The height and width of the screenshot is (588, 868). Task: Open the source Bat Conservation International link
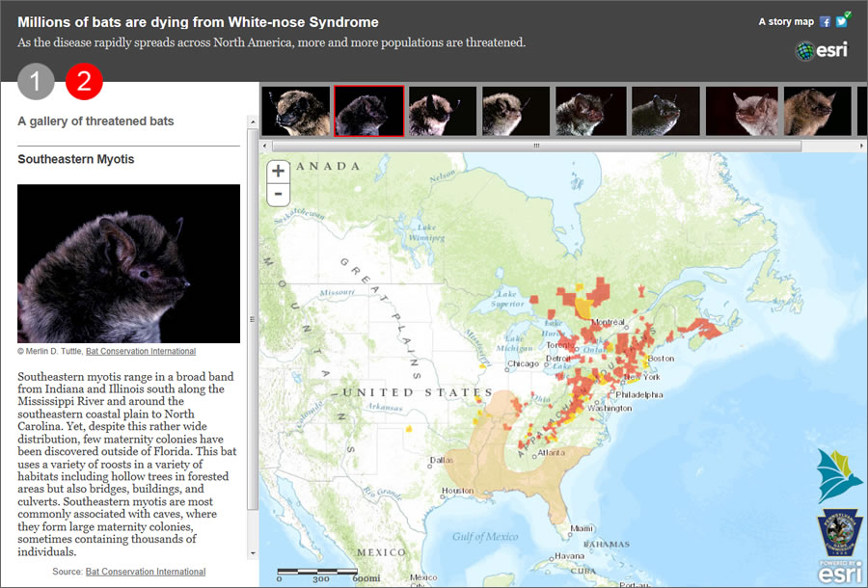coord(145,571)
